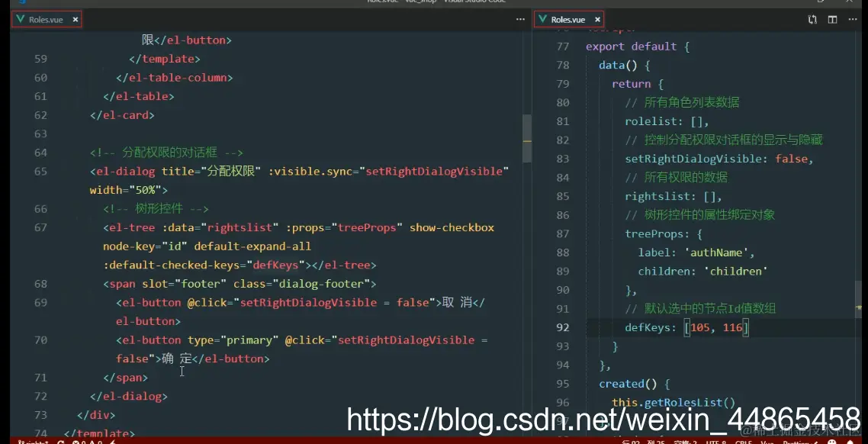The width and height of the screenshot is (868, 444).
Task: Click the comment 控制分配权限对话框的显示与隐藏
Action: tap(724, 140)
